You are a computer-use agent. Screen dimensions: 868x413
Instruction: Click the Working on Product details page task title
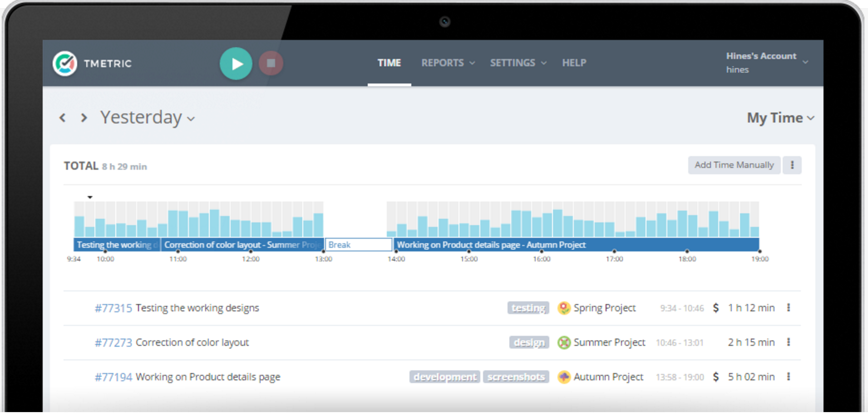click(x=208, y=377)
